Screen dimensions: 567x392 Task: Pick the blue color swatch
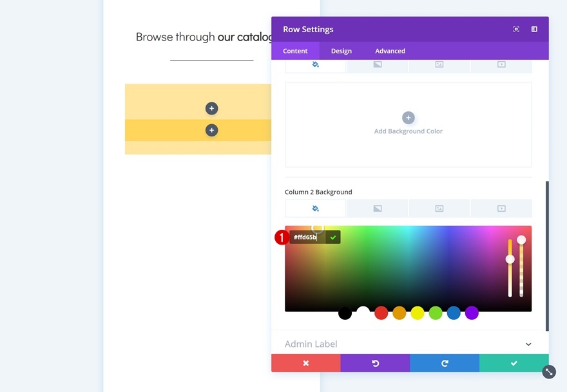pos(454,313)
